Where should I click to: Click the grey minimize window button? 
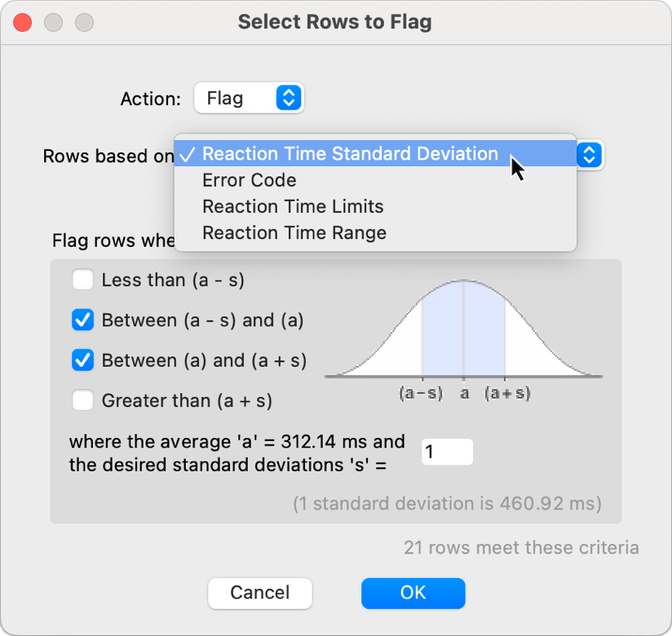pos(53,22)
